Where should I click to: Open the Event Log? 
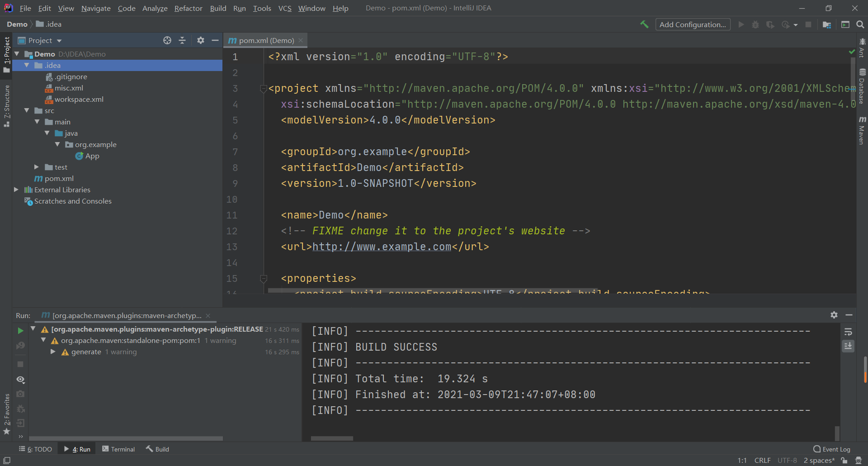832,449
